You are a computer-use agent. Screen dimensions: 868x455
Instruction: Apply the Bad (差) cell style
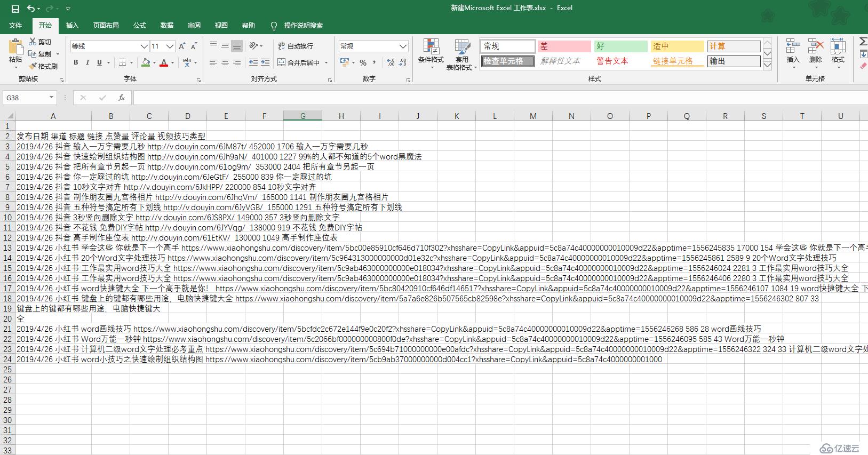point(564,46)
